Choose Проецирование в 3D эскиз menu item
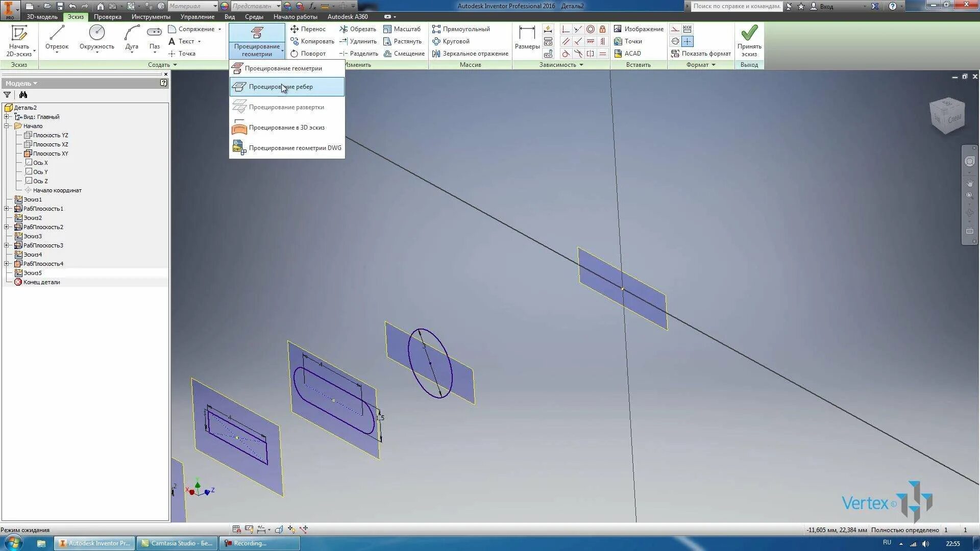Viewport: 980px width, 551px height. pyautogui.click(x=286, y=128)
